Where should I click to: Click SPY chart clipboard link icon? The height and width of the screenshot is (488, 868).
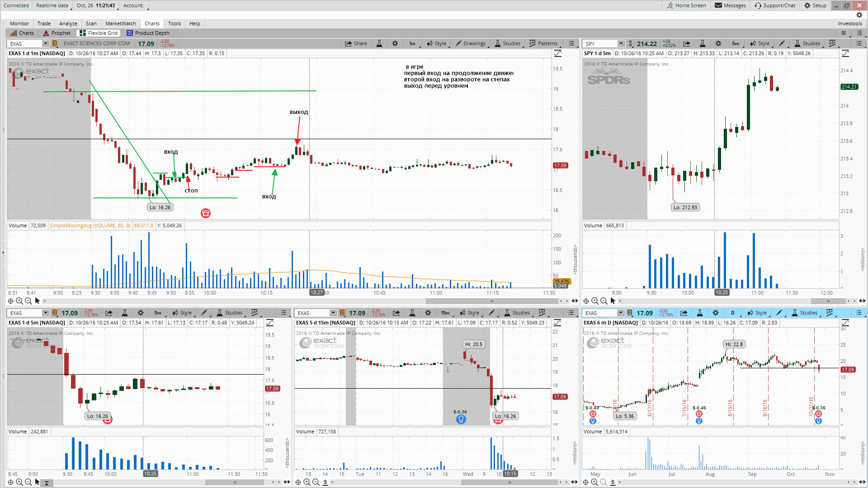tap(631, 43)
